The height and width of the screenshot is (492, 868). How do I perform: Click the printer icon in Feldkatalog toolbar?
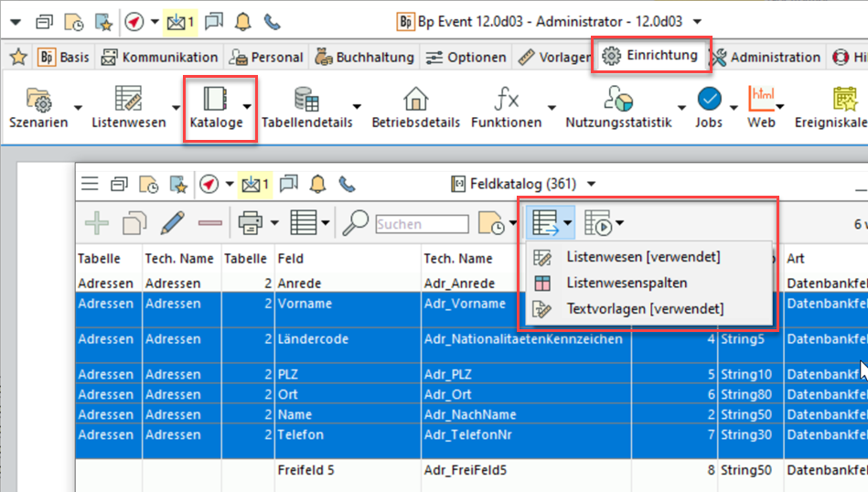tap(250, 222)
